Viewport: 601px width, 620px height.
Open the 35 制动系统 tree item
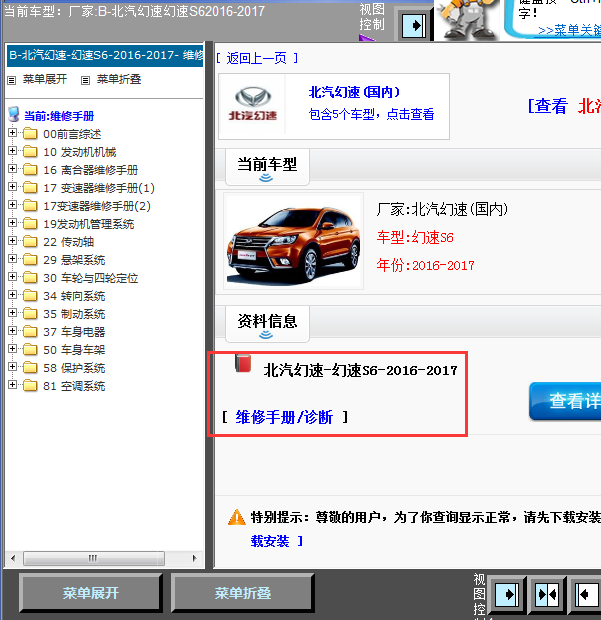point(74,314)
